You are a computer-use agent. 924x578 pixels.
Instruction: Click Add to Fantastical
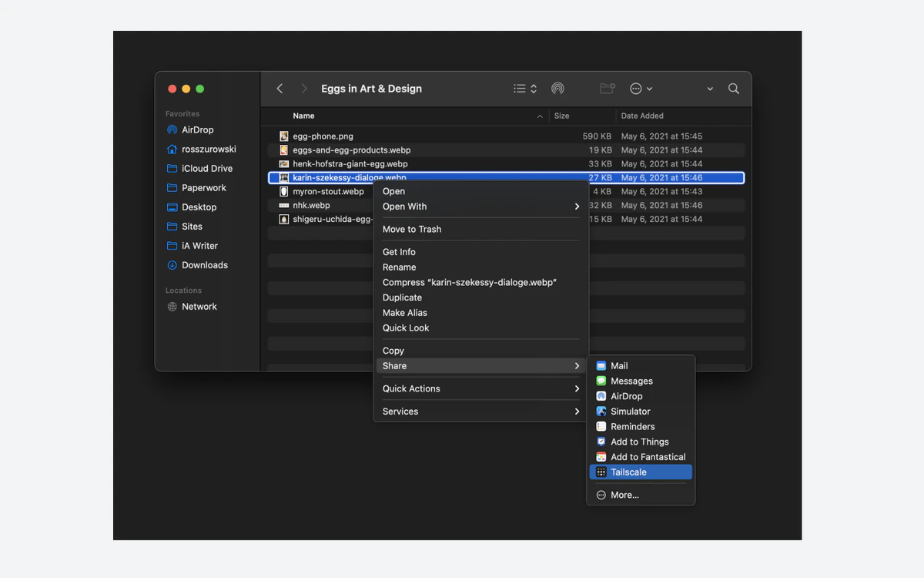tap(641, 457)
